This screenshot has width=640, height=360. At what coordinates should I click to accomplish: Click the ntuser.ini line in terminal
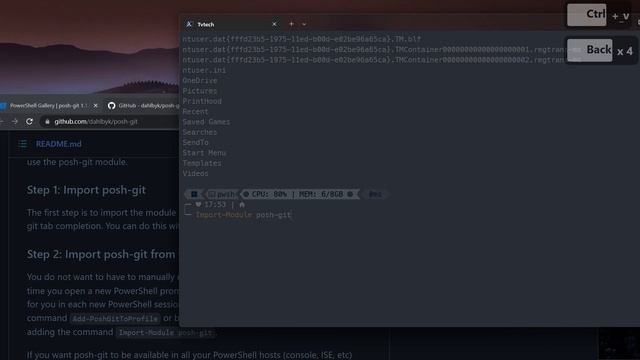[204, 70]
